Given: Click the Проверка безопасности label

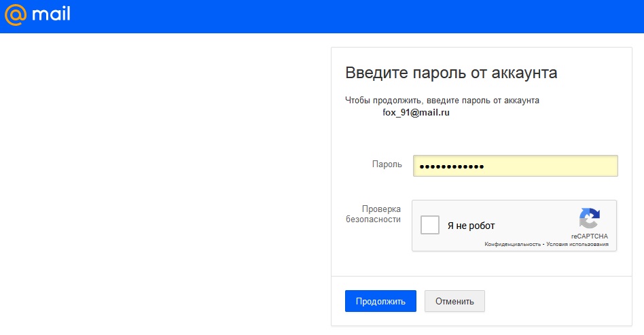Looking at the screenshot, I should [373, 214].
